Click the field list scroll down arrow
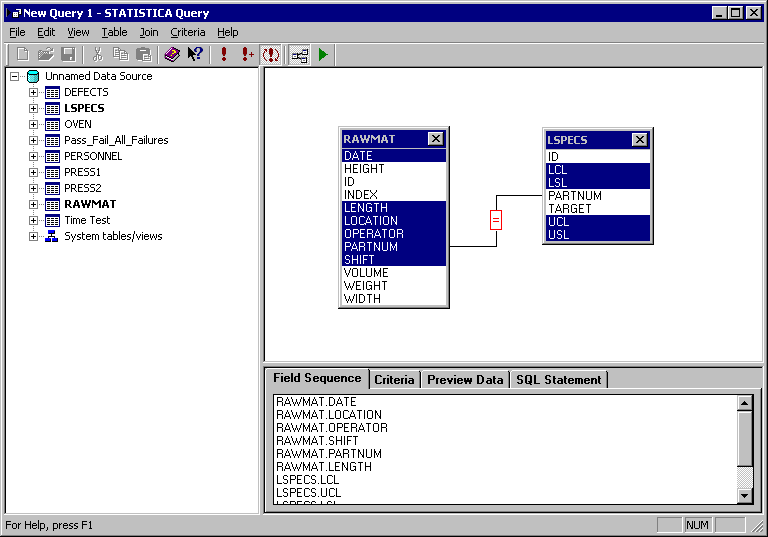The image size is (768, 537). click(x=744, y=496)
